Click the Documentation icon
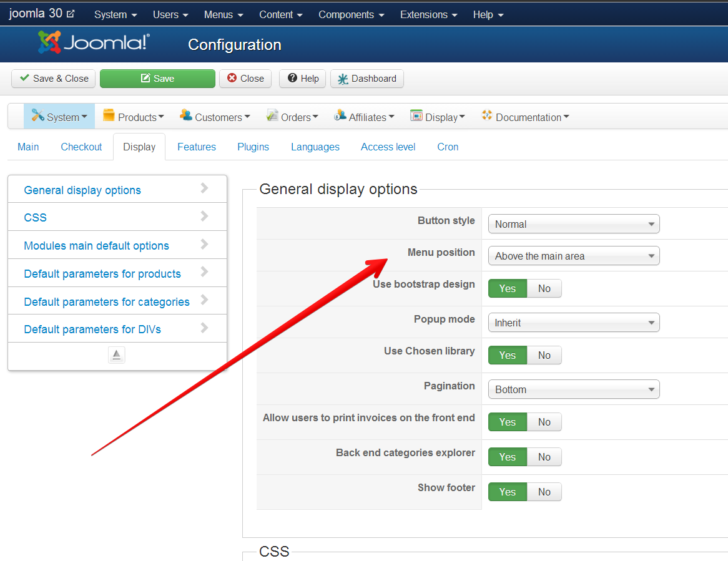The width and height of the screenshot is (728, 561). click(x=487, y=115)
